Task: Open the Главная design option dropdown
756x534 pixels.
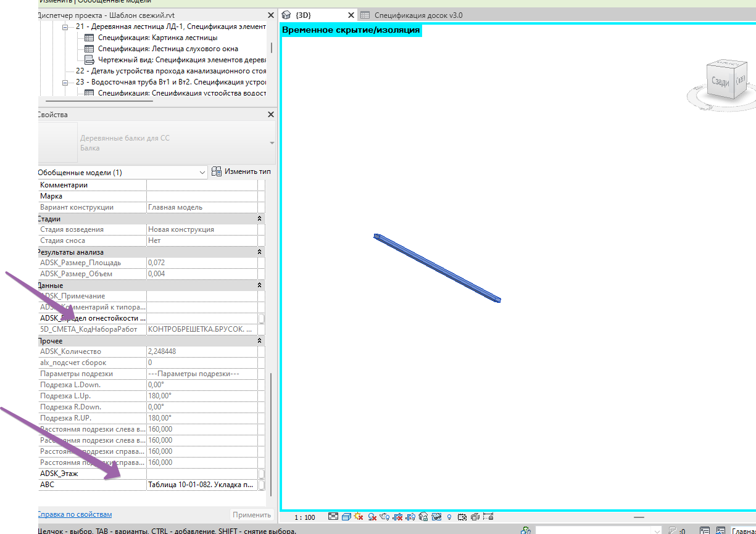Action: (x=743, y=531)
